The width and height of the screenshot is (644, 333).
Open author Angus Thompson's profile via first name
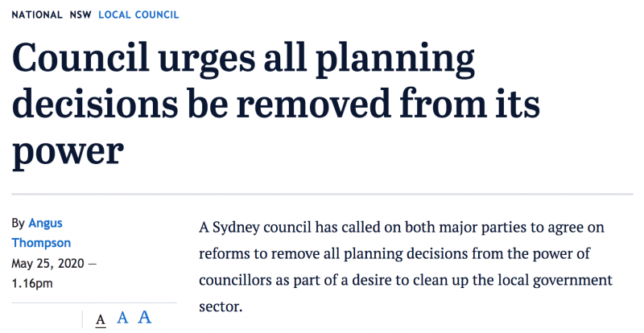coord(45,224)
